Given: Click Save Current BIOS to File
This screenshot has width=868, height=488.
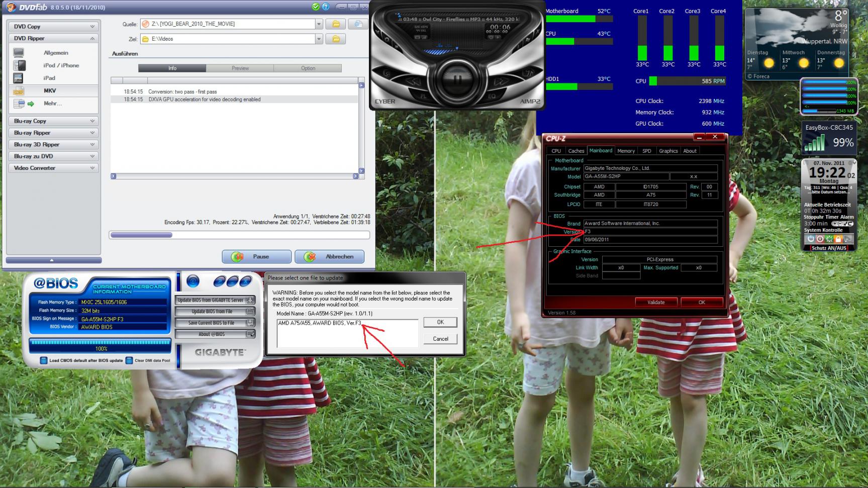Looking at the screenshot, I should 215,323.
